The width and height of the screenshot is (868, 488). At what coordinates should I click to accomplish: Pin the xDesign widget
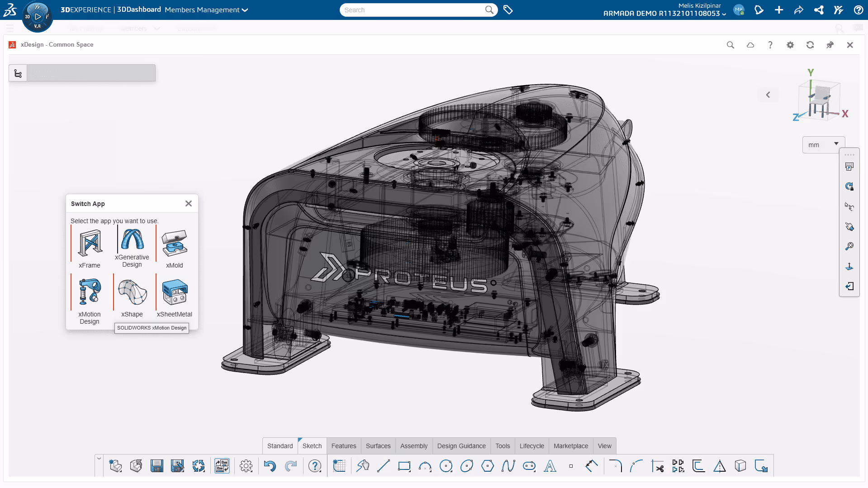pos(830,45)
